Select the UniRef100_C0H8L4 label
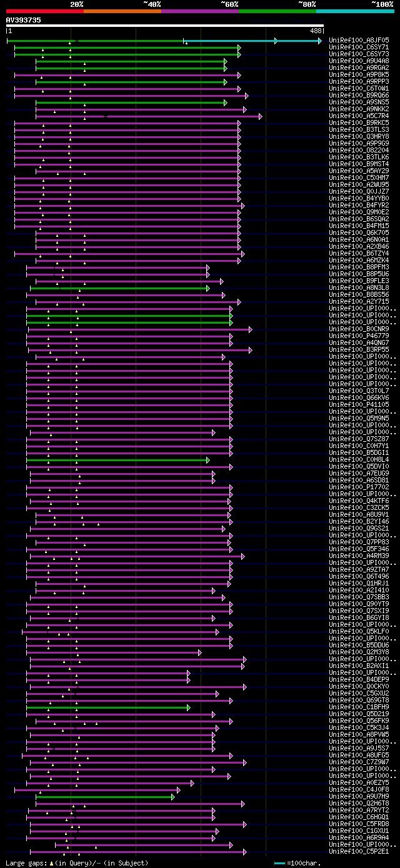This screenshot has height=868, width=400. [x=359, y=460]
